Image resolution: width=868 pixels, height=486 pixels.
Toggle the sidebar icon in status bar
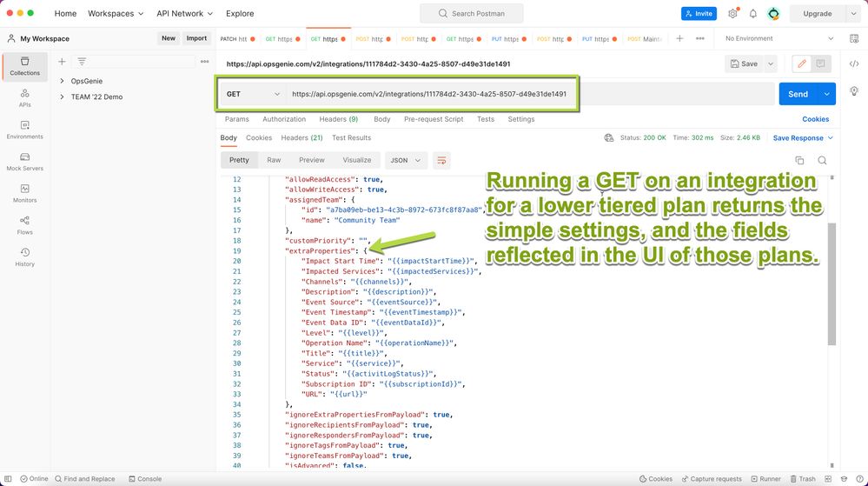8,479
